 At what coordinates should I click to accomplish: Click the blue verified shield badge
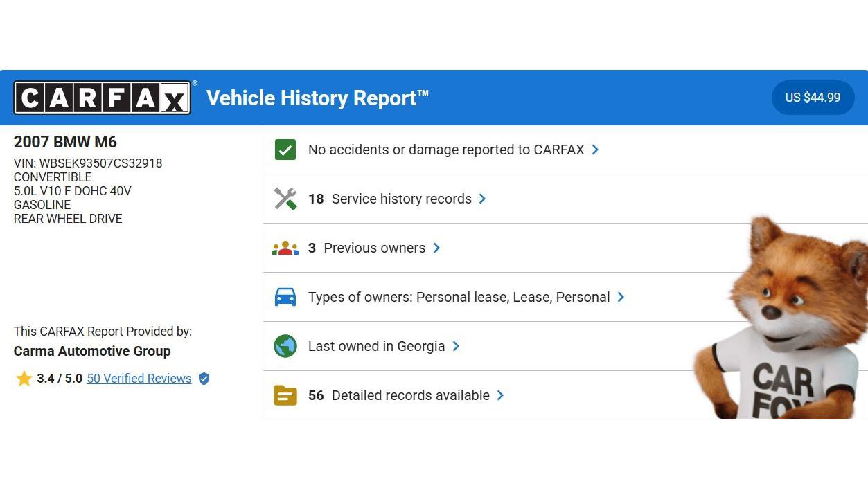pos(204,379)
